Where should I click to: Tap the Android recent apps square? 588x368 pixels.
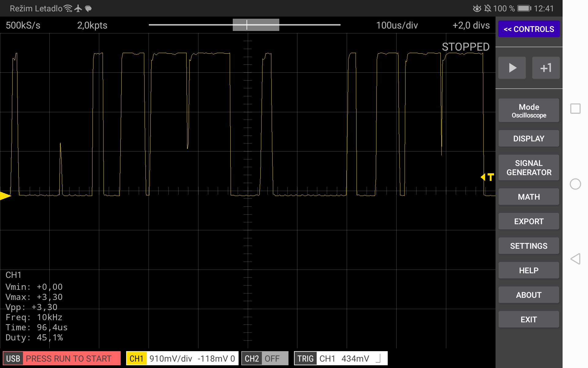pos(575,109)
